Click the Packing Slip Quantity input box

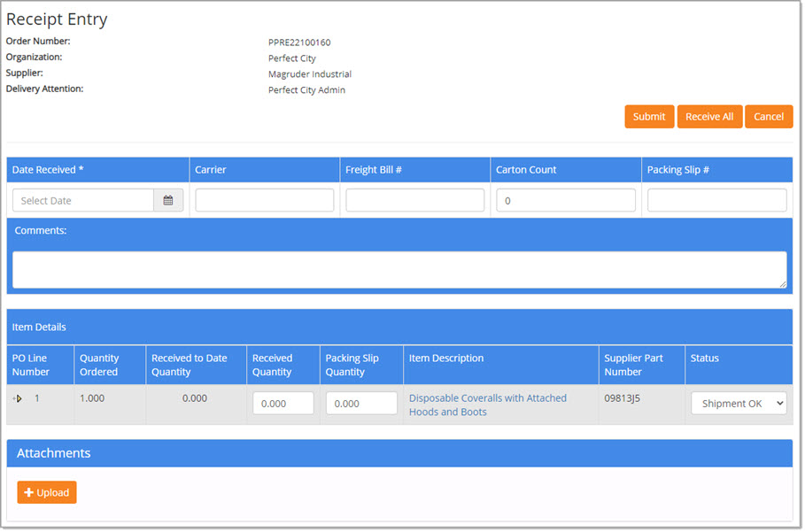click(361, 404)
